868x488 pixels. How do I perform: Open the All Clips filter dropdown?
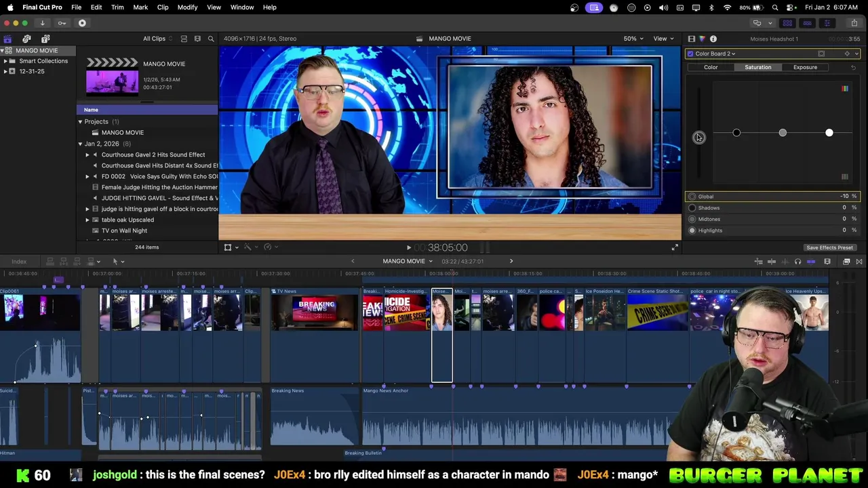point(157,39)
